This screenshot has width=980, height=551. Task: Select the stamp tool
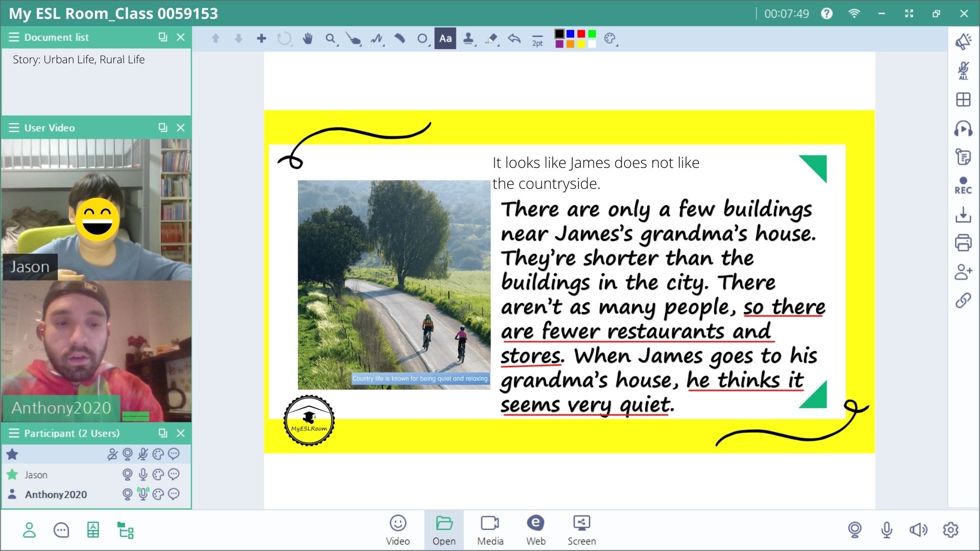[468, 38]
